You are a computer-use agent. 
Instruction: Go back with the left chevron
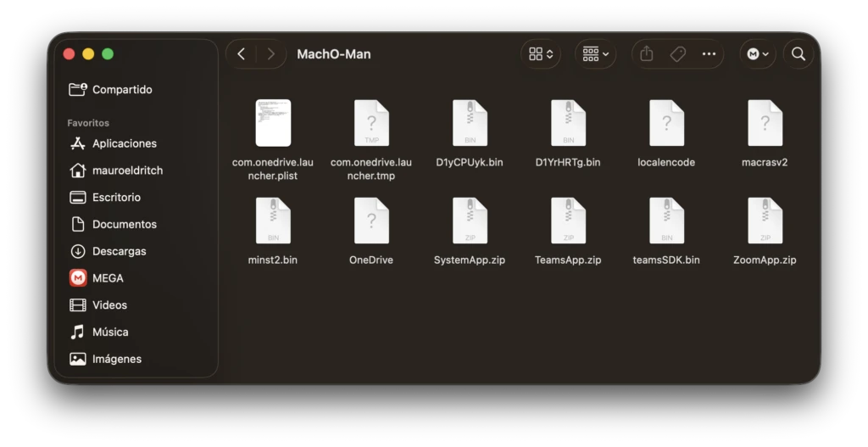point(242,54)
